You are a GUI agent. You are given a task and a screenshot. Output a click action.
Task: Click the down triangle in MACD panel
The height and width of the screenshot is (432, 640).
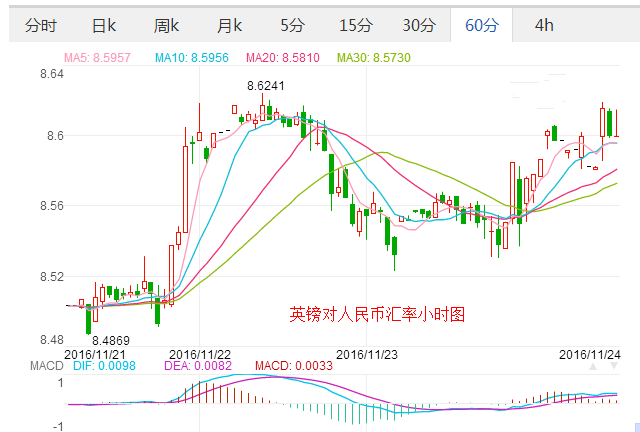point(612,367)
